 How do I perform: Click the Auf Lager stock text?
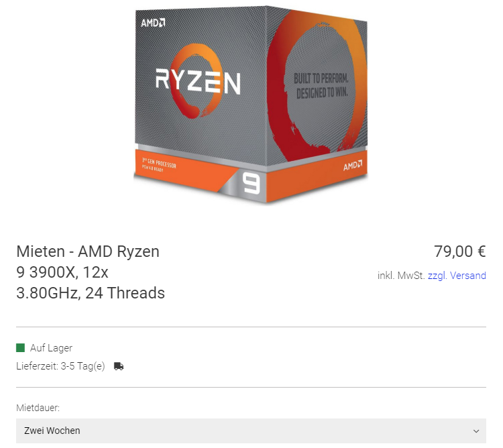click(x=52, y=348)
